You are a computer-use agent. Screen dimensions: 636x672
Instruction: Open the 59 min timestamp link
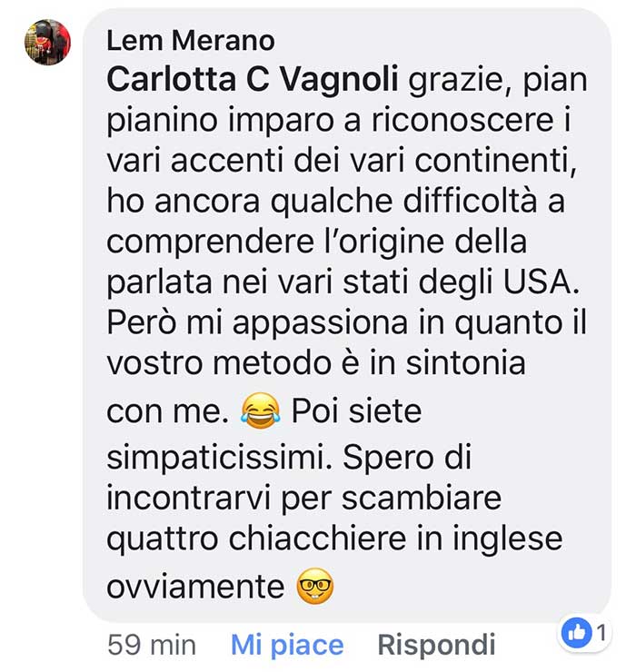point(152,645)
